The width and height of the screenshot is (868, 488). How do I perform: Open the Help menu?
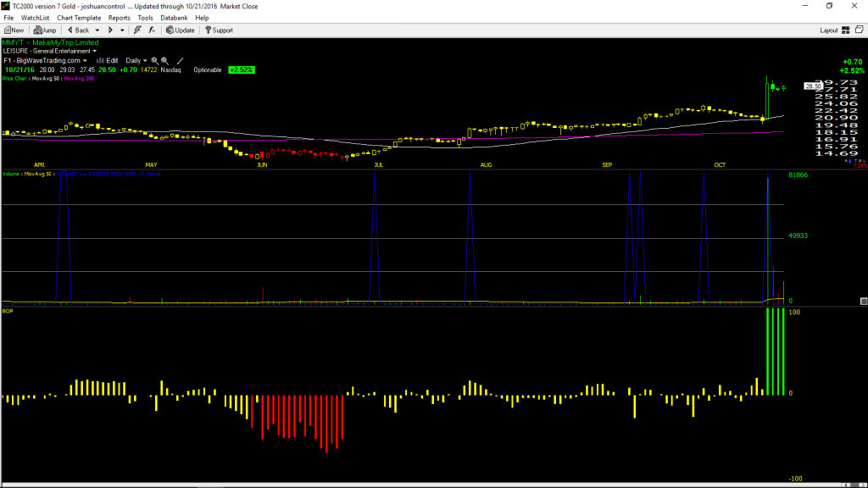pyautogui.click(x=202, y=19)
